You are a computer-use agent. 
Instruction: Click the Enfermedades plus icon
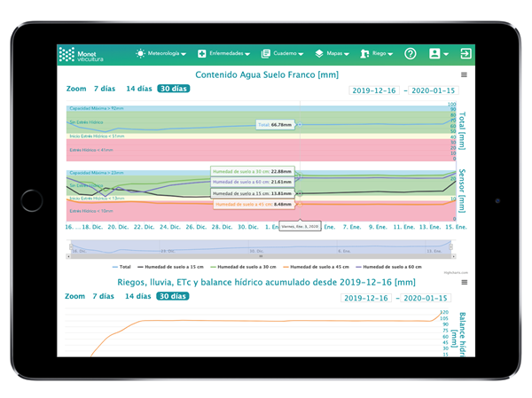[202, 54]
